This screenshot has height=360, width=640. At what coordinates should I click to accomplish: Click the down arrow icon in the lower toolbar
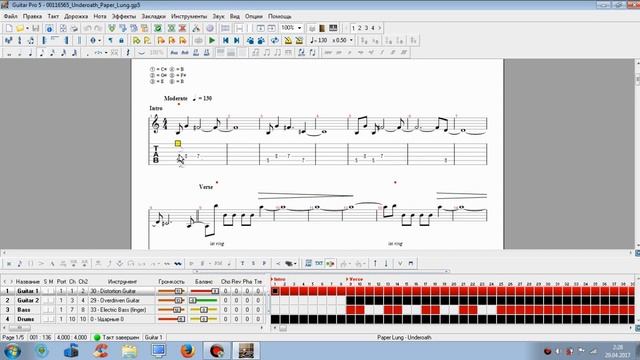click(x=386, y=264)
